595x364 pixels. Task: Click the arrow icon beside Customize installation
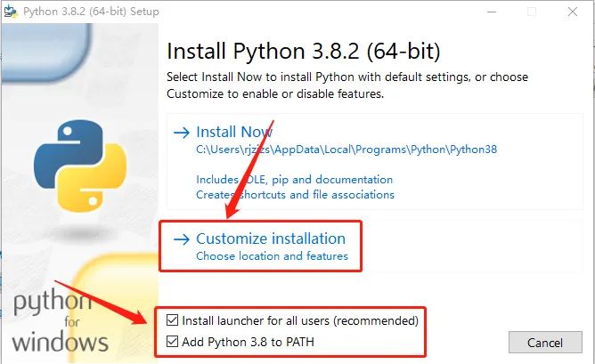click(x=182, y=239)
